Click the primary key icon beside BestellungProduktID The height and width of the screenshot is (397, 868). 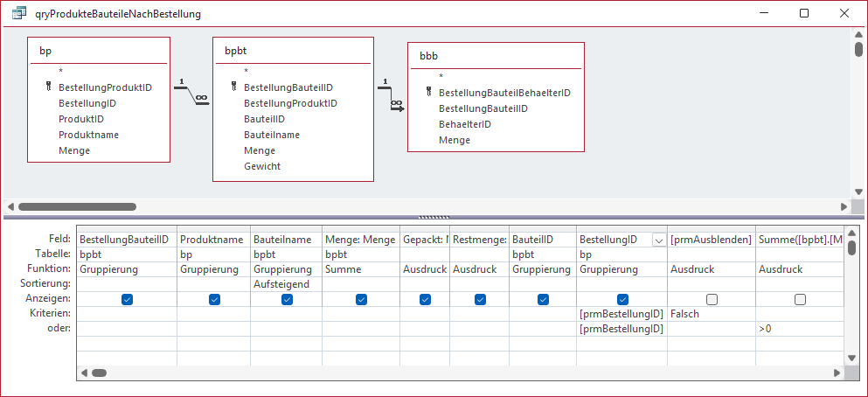click(48, 87)
